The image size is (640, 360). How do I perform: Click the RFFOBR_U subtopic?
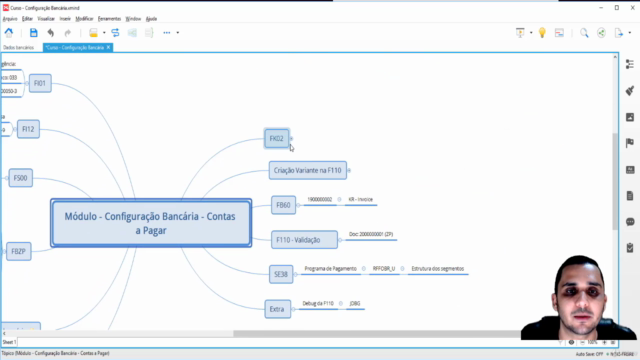coord(384,269)
